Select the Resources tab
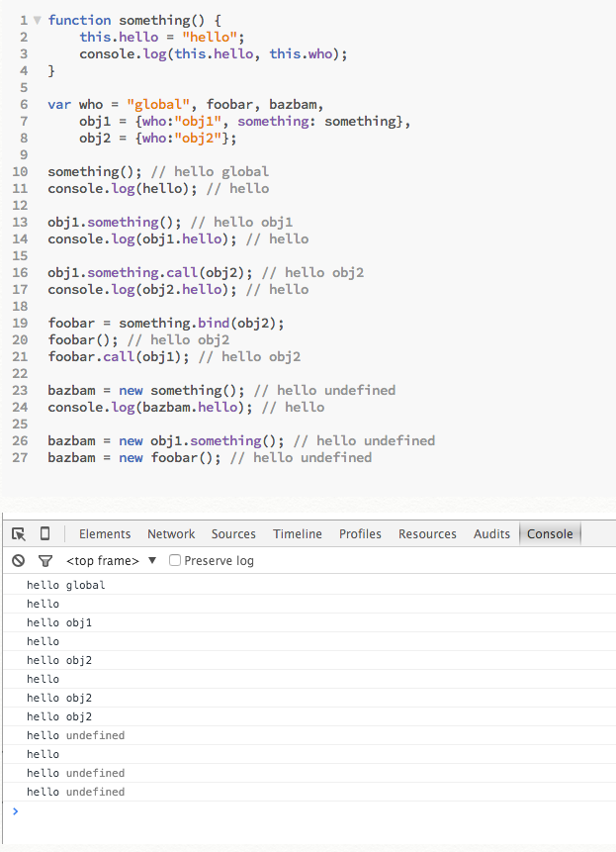Screen dimensions: 616x852 (427, 534)
